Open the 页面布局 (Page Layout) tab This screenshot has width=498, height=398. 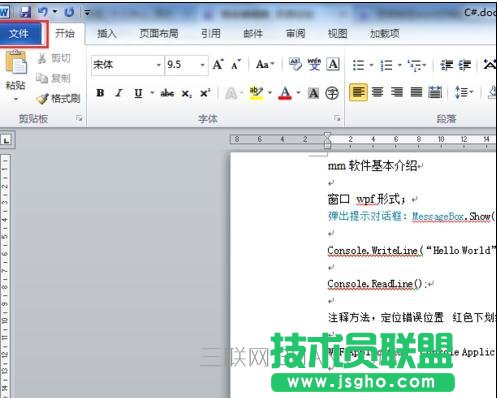(x=159, y=33)
